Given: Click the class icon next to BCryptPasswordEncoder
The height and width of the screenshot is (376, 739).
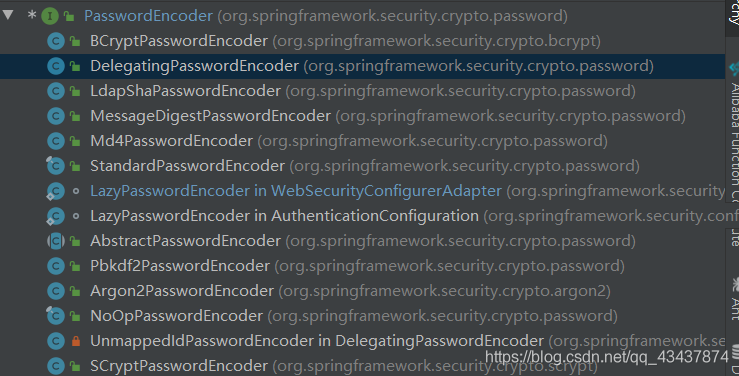Looking at the screenshot, I should tap(56, 41).
